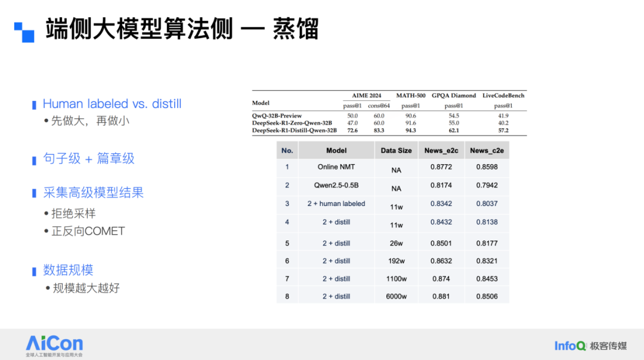Select the DeepSeek-R1-Distill-Qwen-32B row label
The width and height of the screenshot is (644, 360).
coord(295,130)
